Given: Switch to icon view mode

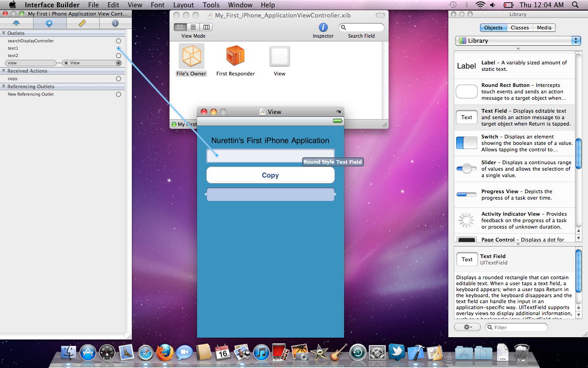Looking at the screenshot, I should point(180,27).
